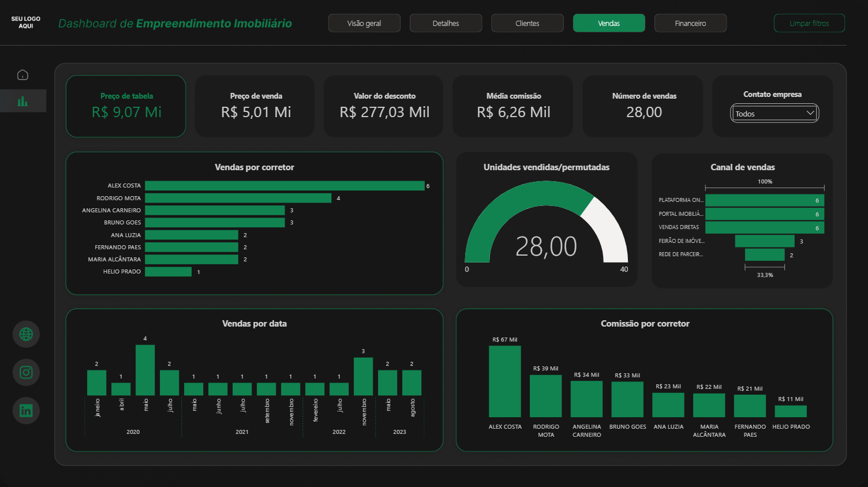Switch to the Detalhes tab
Viewport: 868px width, 487px height.
[x=446, y=23]
